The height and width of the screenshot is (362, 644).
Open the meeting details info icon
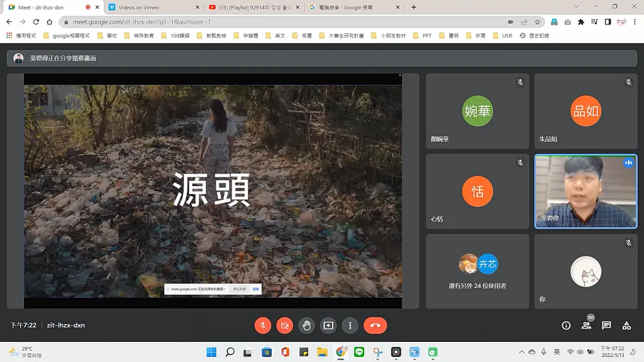(566, 326)
